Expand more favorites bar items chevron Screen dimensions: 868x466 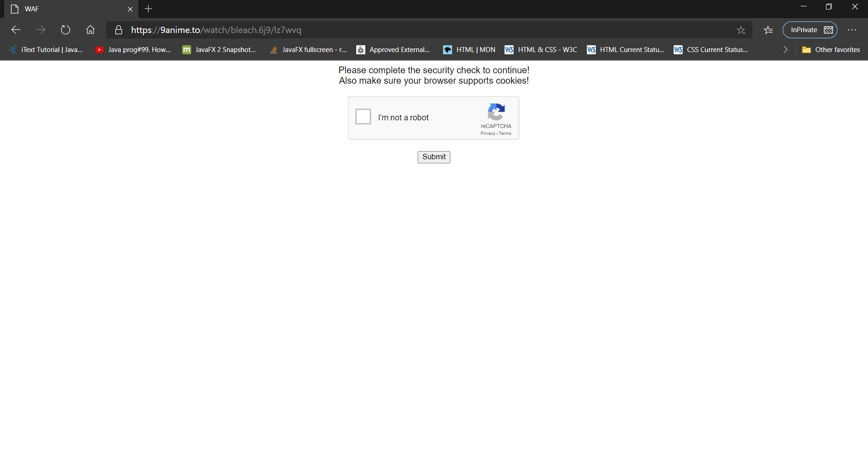[x=785, y=50]
